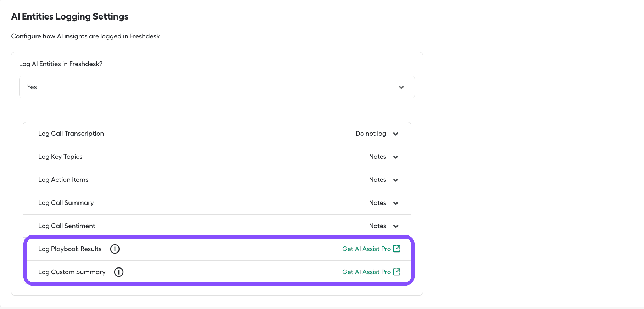Click Configure how AI insights are logged text
Image resolution: width=644 pixels, height=309 pixels.
pos(85,36)
